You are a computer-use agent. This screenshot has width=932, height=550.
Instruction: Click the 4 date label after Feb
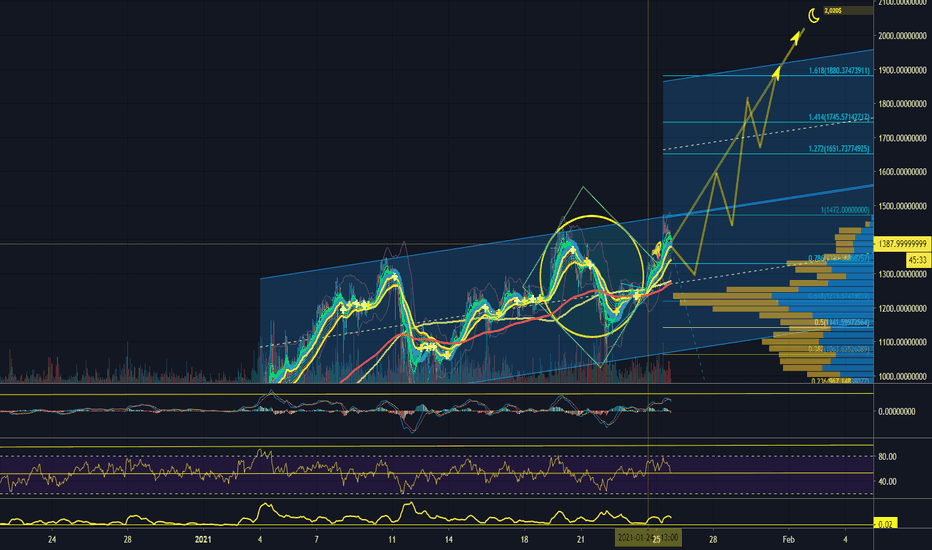click(x=845, y=539)
